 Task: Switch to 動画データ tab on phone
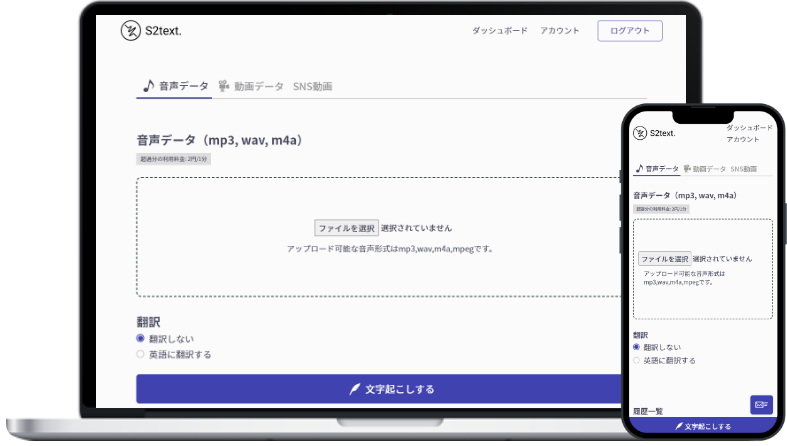point(704,169)
